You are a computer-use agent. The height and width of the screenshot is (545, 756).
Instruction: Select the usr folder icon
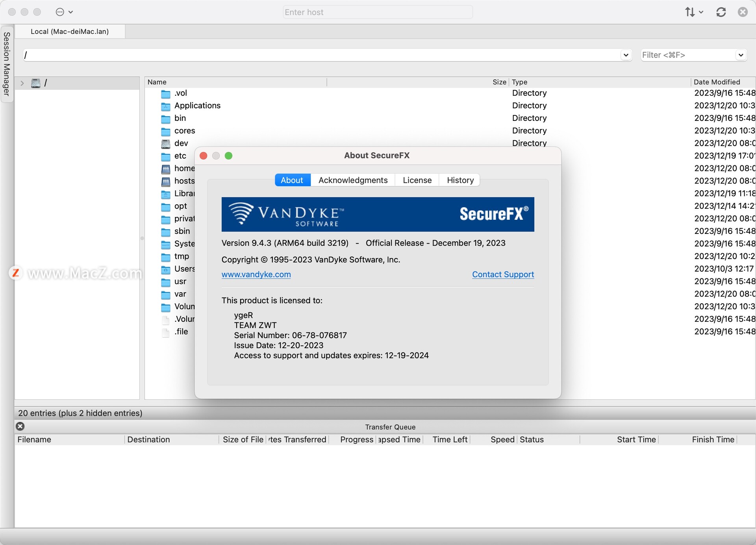click(x=166, y=282)
